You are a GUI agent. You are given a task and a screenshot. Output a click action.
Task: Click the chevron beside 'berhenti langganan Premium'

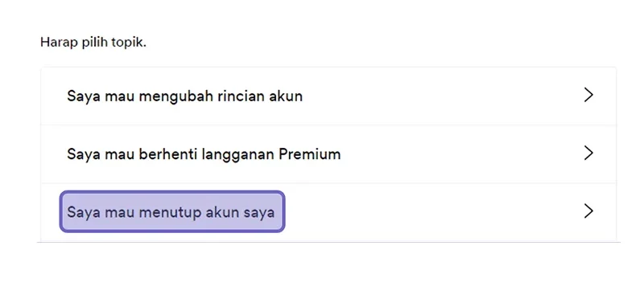(x=588, y=154)
